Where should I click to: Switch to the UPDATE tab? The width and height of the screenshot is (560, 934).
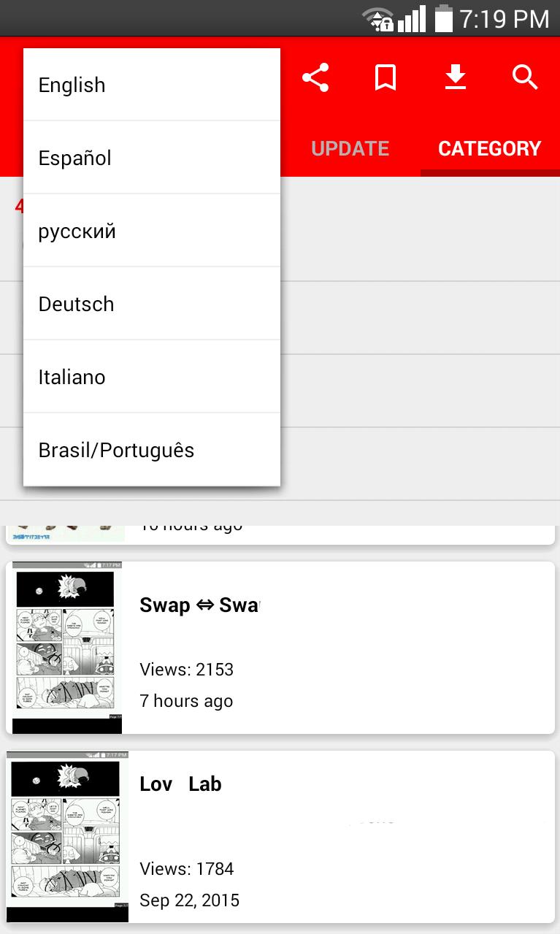point(350,149)
